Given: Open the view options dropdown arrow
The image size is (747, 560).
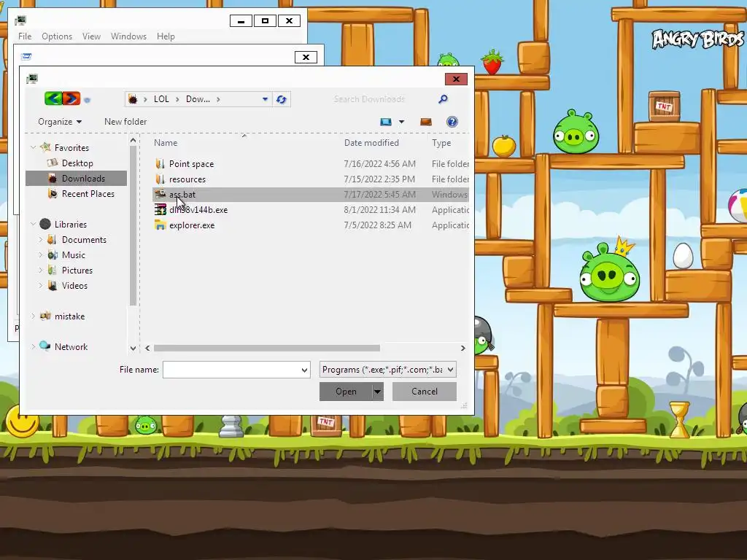Looking at the screenshot, I should [x=402, y=122].
